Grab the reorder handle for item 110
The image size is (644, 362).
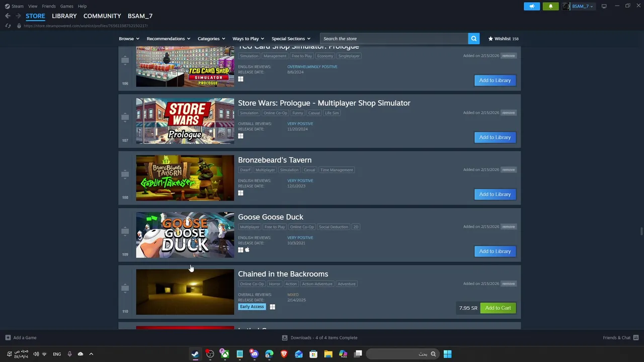125,288
